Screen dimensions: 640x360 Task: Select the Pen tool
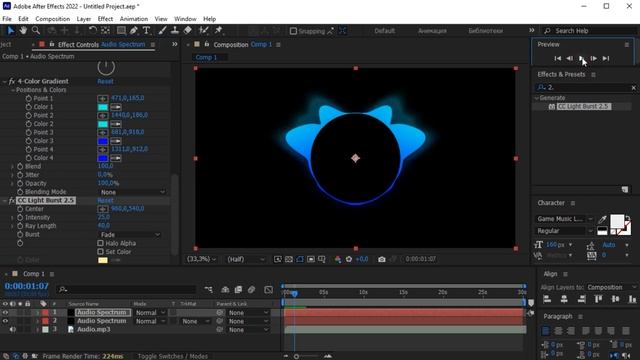tap(134, 31)
